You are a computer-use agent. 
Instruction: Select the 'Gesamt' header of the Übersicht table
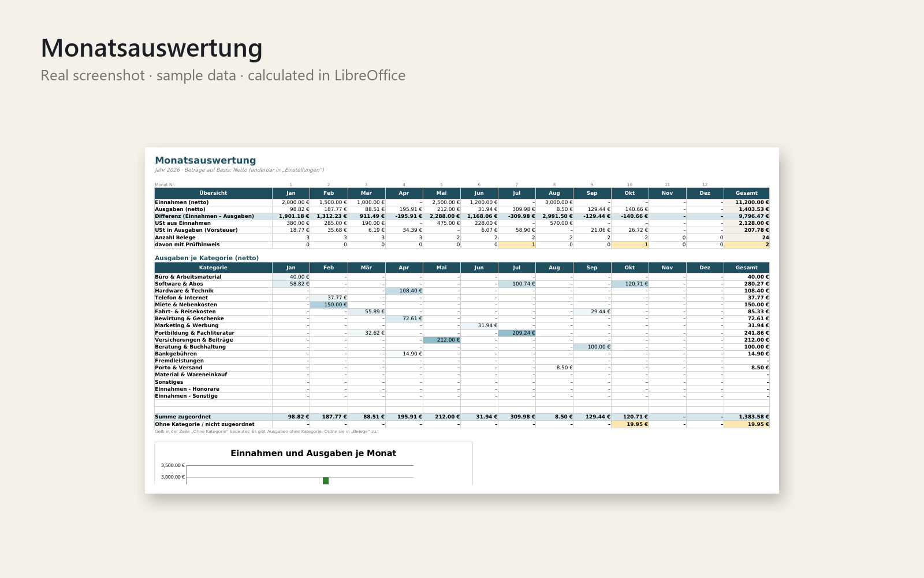747,193
